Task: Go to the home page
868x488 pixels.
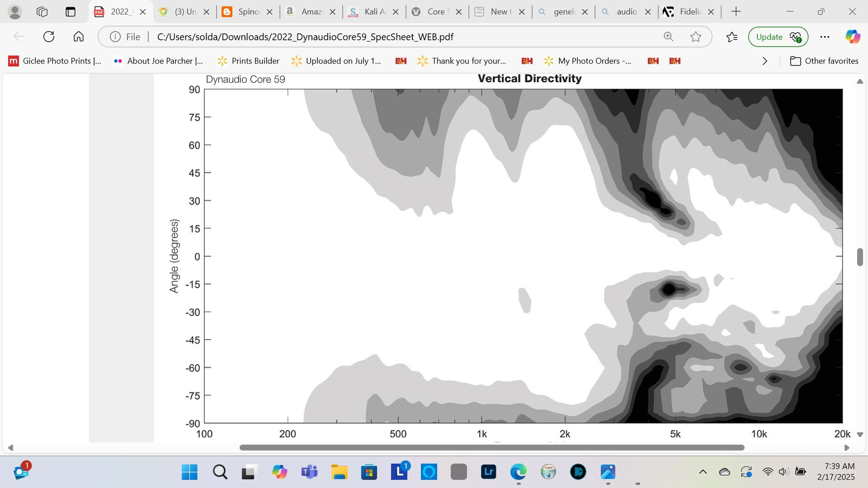Action: [x=79, y=37]
